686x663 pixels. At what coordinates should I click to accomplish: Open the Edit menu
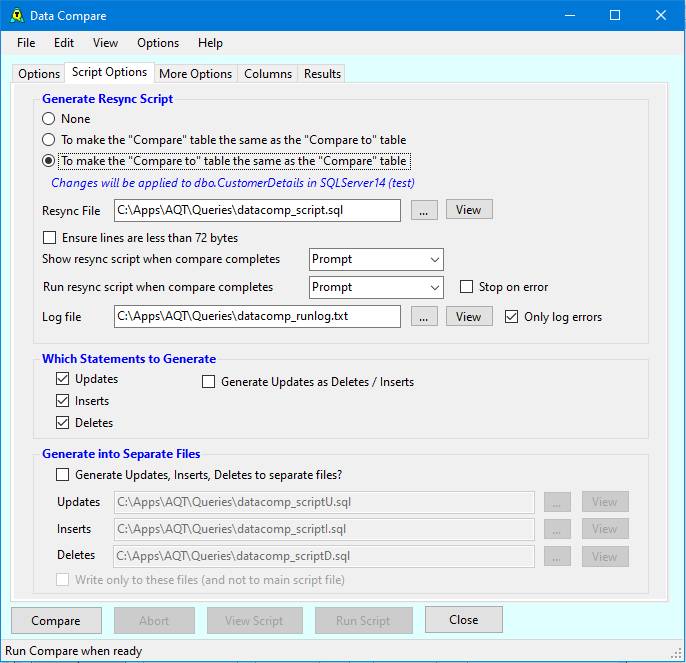pos(64,43)
